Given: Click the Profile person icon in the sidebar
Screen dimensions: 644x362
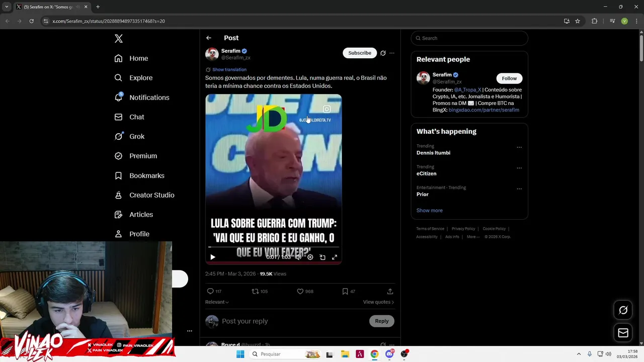Looking at the screenshot, I should pyautogui.click(x=118, y=234).
